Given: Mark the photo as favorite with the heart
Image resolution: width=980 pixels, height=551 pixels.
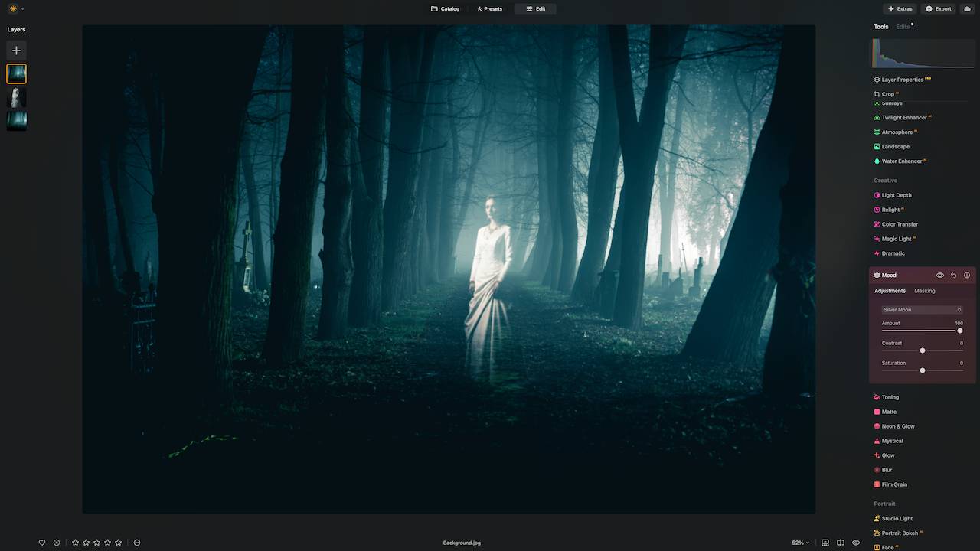Looking at the screenshot, I should click(x=42, y=543).
